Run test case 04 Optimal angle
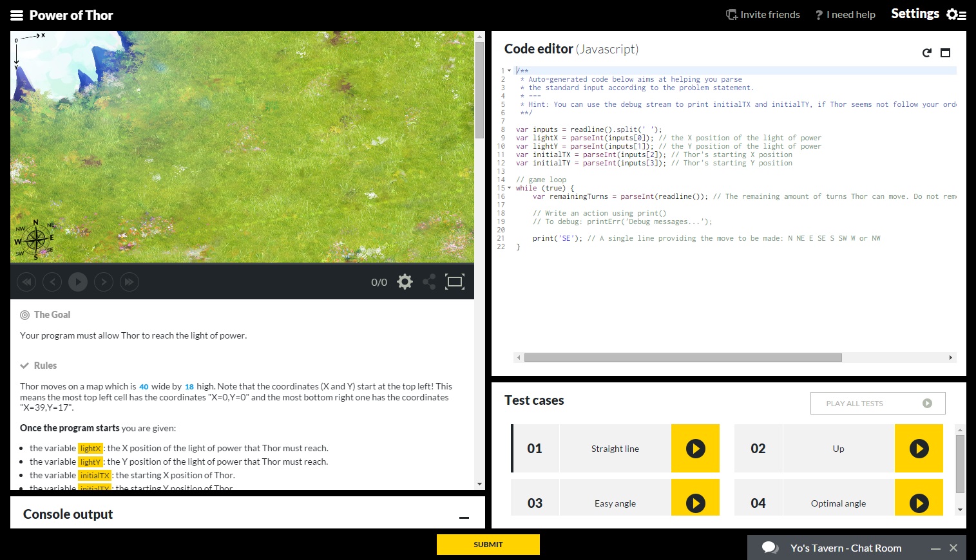The height and width of the screenshot is (560, 976). (x=919, y=503)
